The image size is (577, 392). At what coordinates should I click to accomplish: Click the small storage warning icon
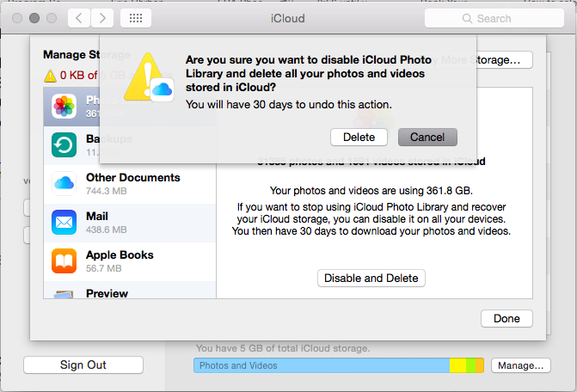click(50, 77)
